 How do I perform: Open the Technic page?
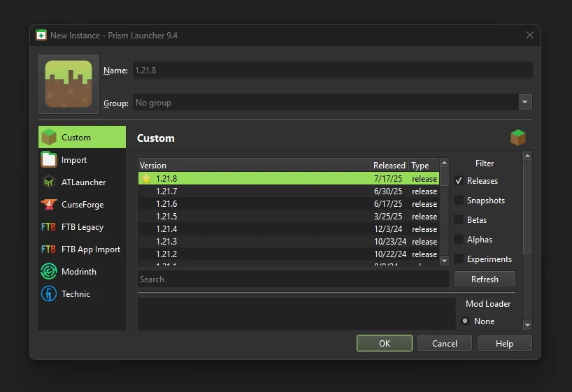point(82,294)
